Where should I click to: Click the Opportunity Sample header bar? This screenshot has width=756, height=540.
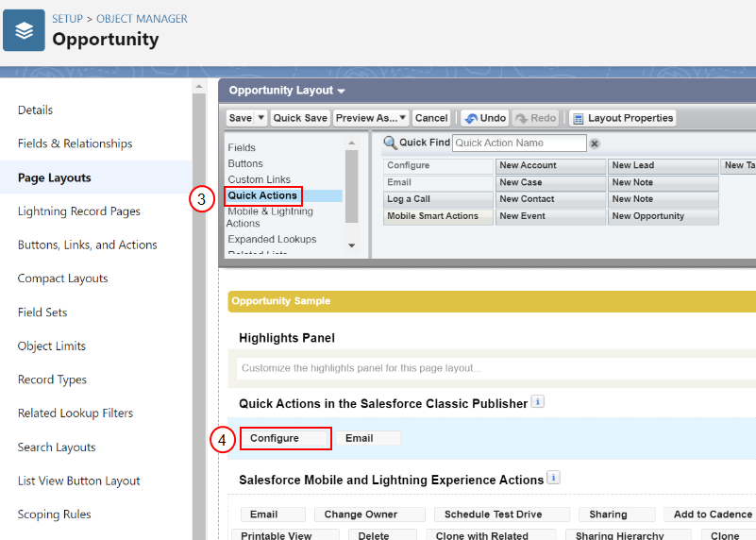click(492, 301)
